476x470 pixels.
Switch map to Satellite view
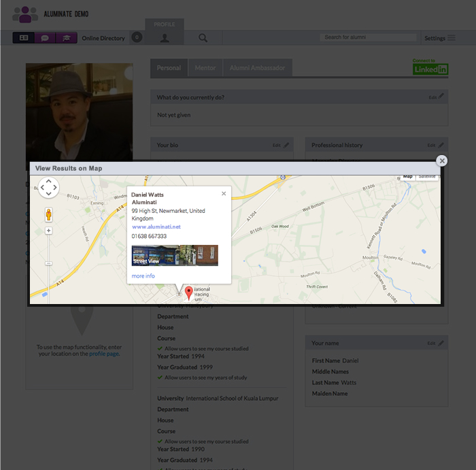(x=427, y=177)
